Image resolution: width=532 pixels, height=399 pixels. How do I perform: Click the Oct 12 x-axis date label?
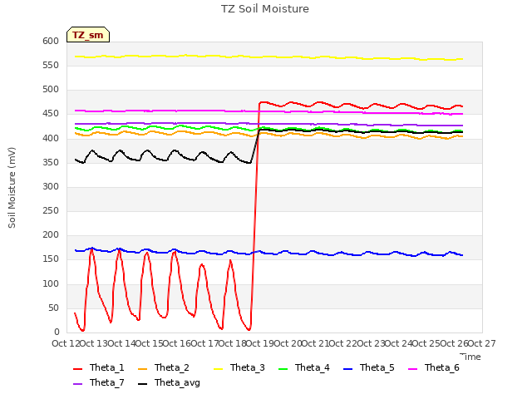click(66, 343)
